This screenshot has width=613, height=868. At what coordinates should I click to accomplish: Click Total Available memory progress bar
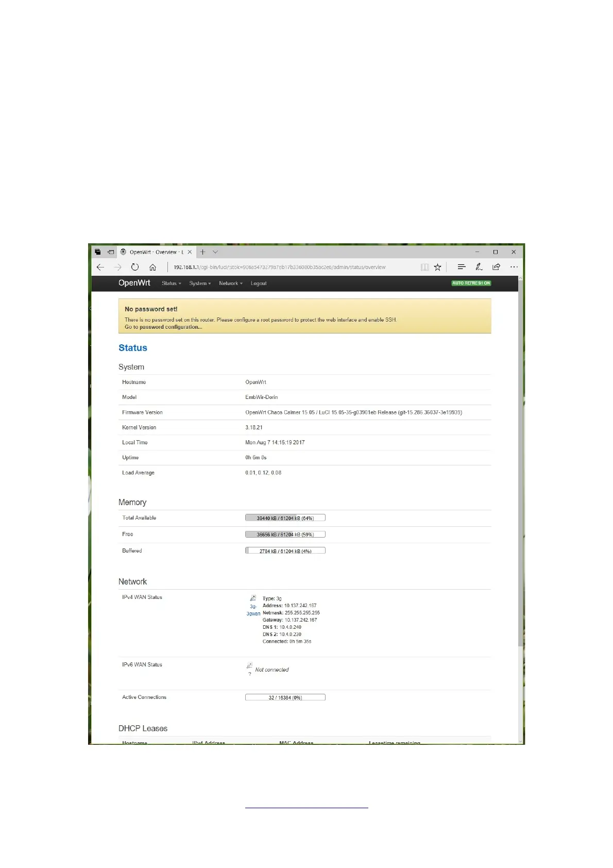pyautogui.click(x=285, y=518)
